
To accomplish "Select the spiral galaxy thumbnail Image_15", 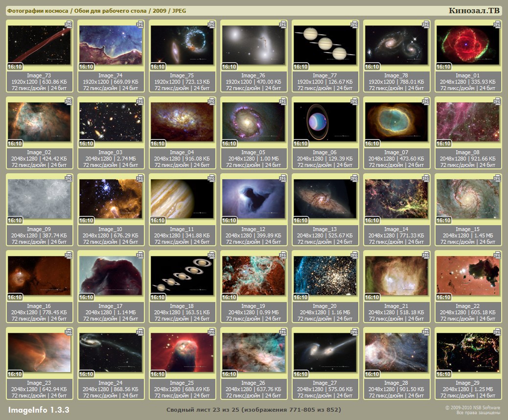I will (468, 198).
